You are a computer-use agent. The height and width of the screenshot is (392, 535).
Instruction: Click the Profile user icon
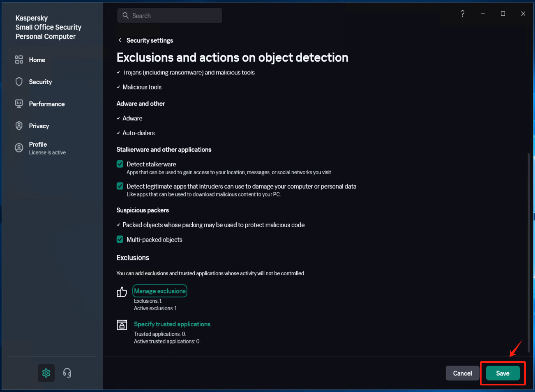(x=19, y=148)
